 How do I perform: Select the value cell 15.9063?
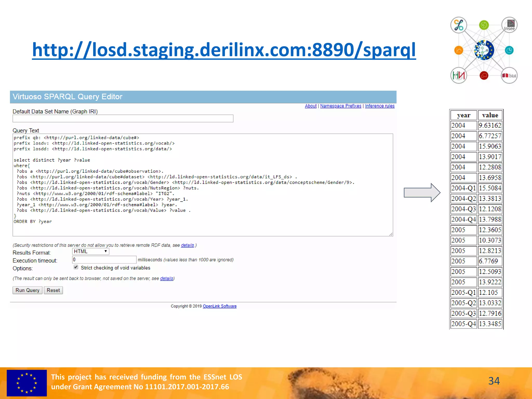click(490, 146)
